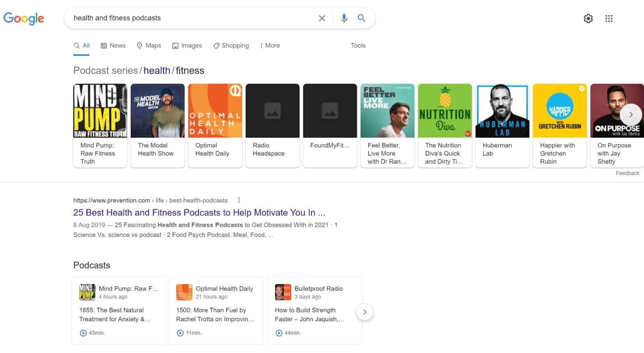The image size is (644, 353).
Task: Click the health breadcrumb link
Action: pyautogui.click(x=157, y=70)
